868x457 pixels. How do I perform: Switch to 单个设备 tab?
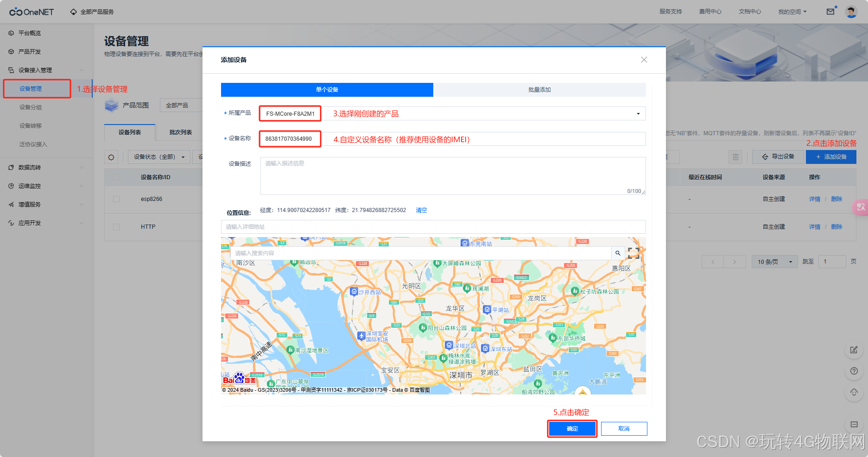327,90
